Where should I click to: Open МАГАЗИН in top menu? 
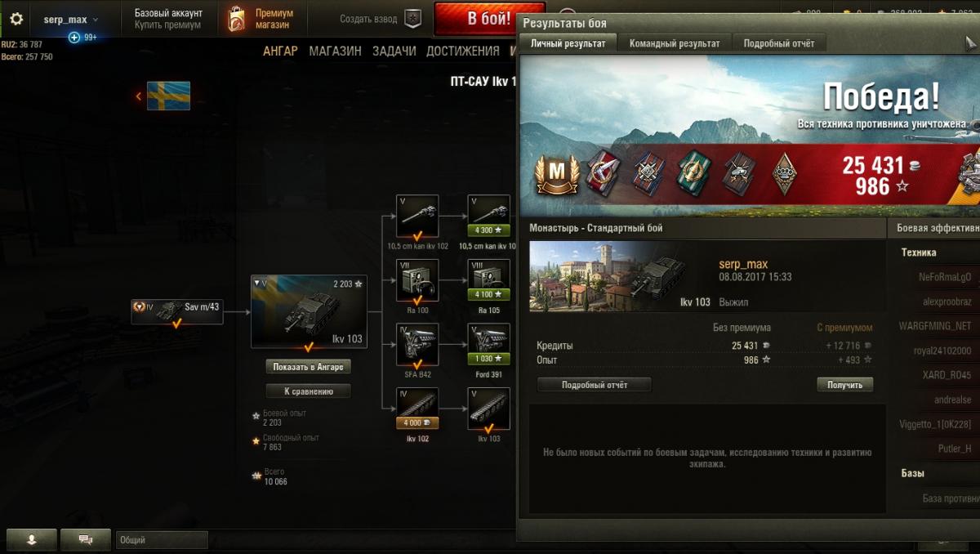[335, 51]
